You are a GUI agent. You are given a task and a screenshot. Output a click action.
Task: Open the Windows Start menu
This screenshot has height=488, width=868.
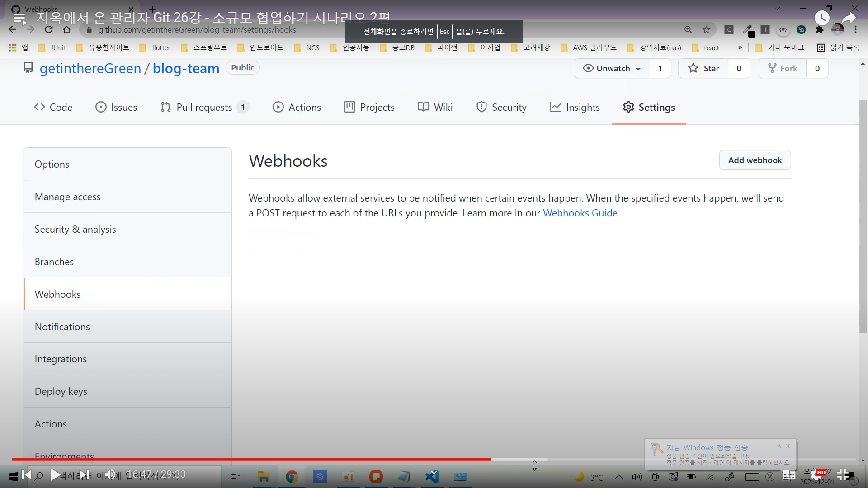(x=13, y=477)
